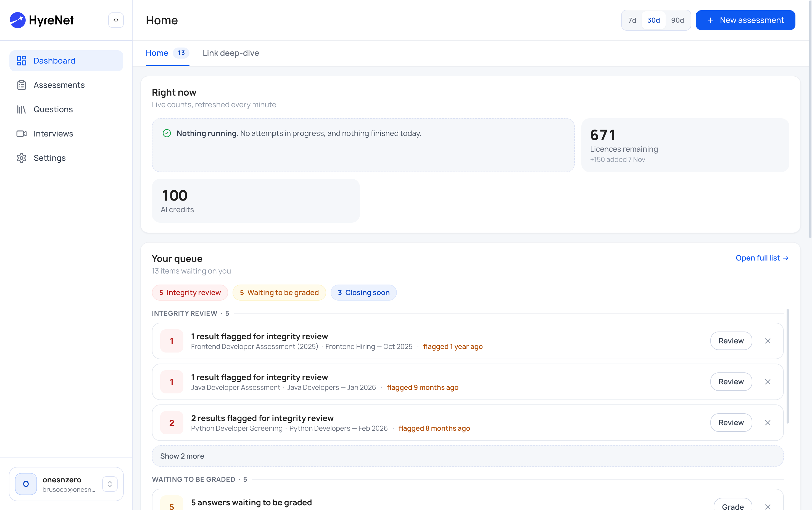This screenshot has width=812, height=510.
Task: Click 'Frontend Hiring — Oct 2025' text
Action: [x=369, y=346]
